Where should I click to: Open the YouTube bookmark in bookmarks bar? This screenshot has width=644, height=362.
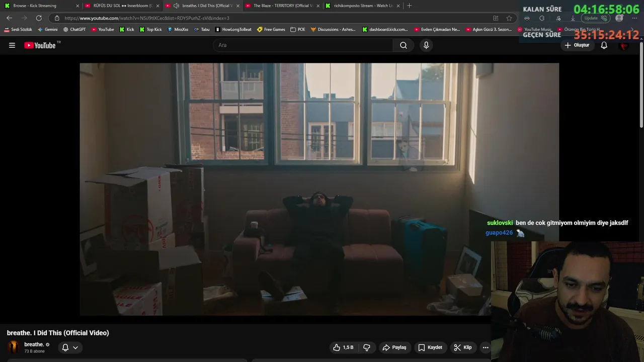[x=103, y=30]
